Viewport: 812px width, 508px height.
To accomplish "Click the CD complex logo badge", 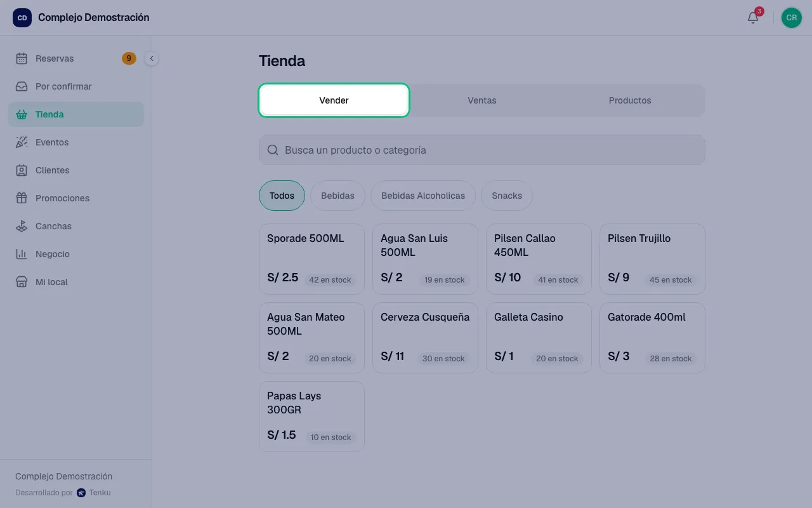I will [x=22, y=18].
